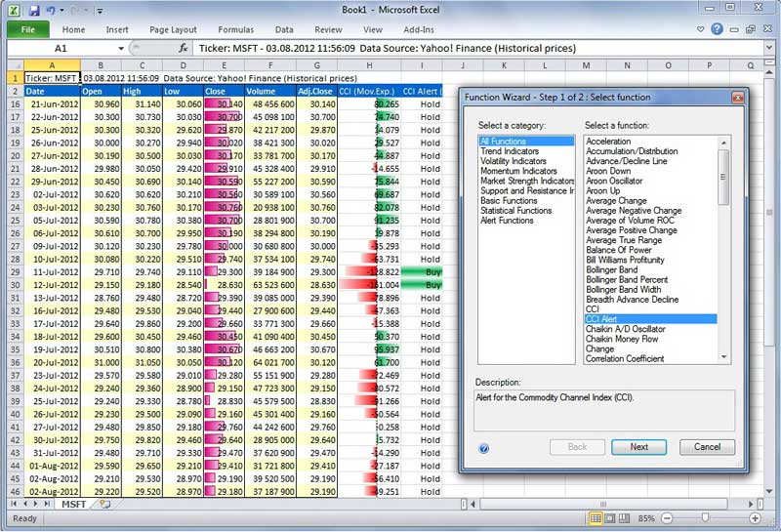
Task: Go to first sheet navigation arrow
Action: click(14, 504)
